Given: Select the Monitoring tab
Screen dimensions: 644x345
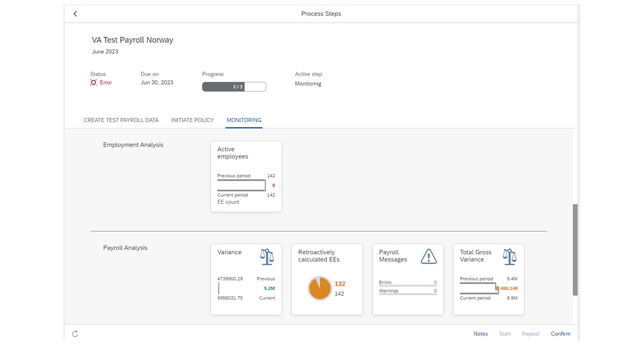Looking at the screenshot, I should point(244,120).
